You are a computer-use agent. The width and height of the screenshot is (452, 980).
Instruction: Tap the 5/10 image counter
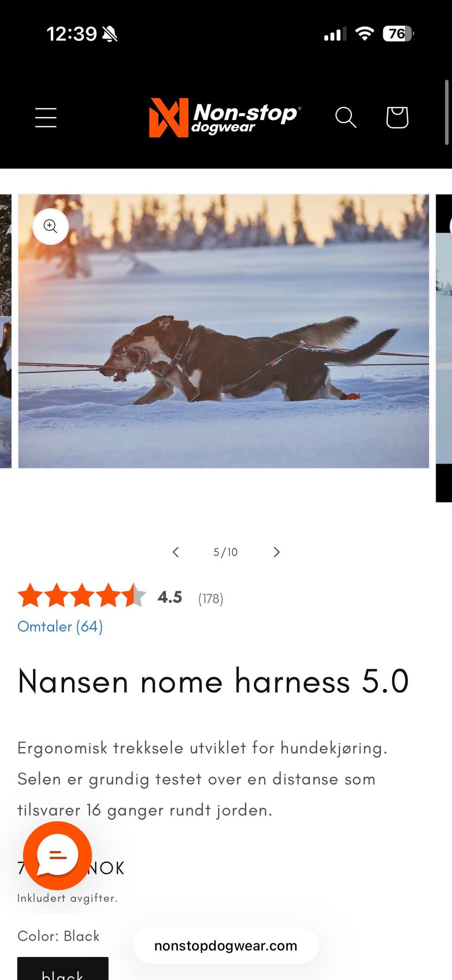click(226, 552)
